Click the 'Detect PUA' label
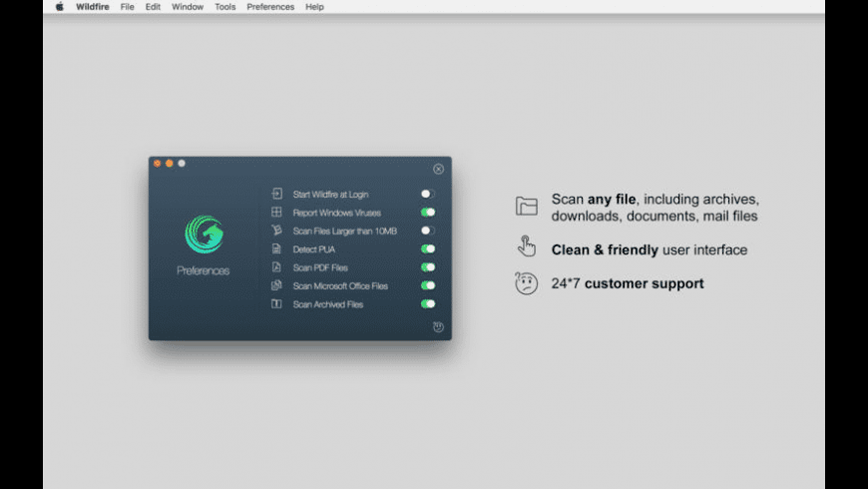The width and height of the screenshot is (868, 489). 314,249
